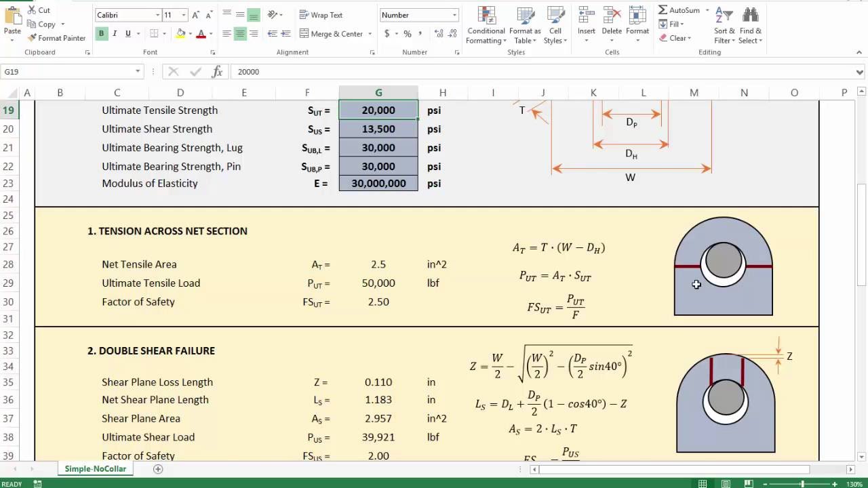Apply the red font color

[x=201, y=33]
